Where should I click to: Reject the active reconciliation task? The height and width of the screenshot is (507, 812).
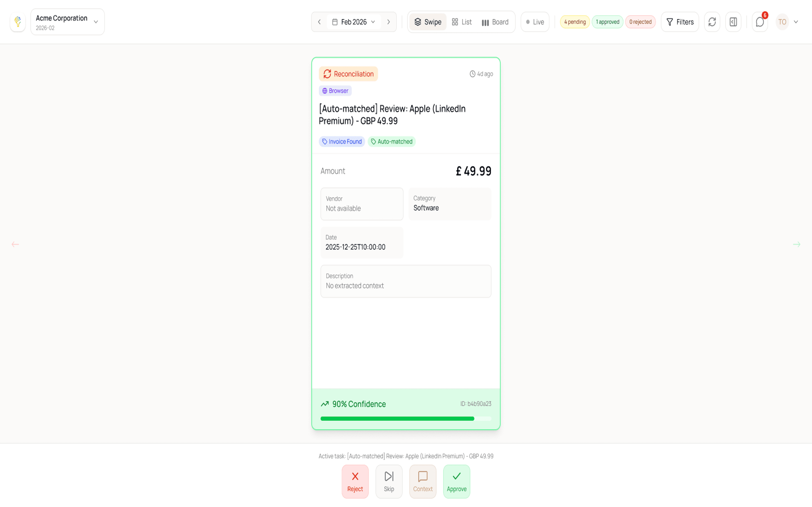[x=355, y=481]
